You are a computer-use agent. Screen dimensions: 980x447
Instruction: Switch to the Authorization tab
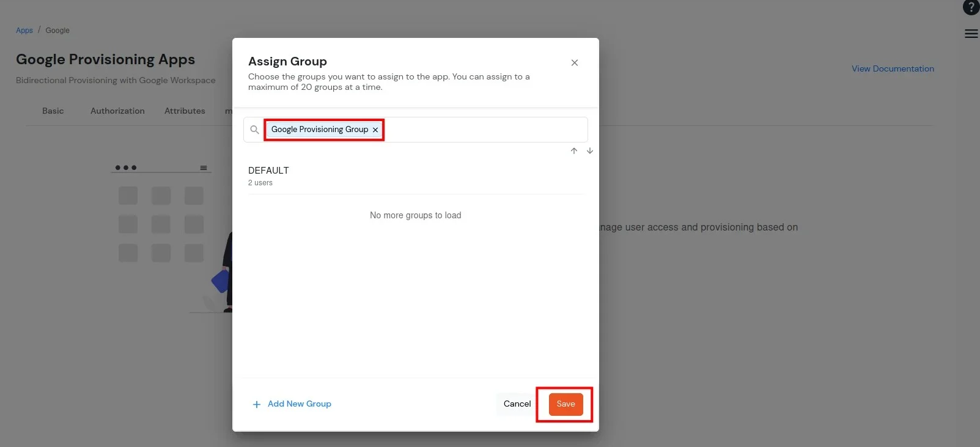[117, 111]
